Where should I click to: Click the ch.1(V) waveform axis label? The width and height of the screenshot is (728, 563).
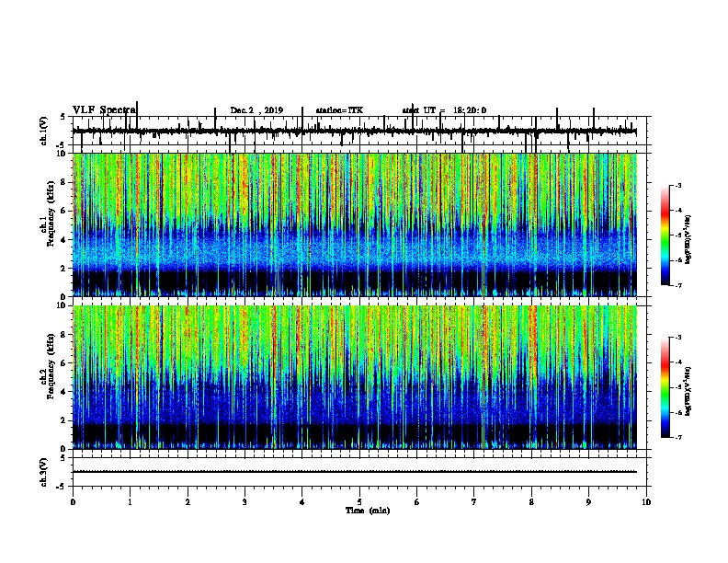44,131
